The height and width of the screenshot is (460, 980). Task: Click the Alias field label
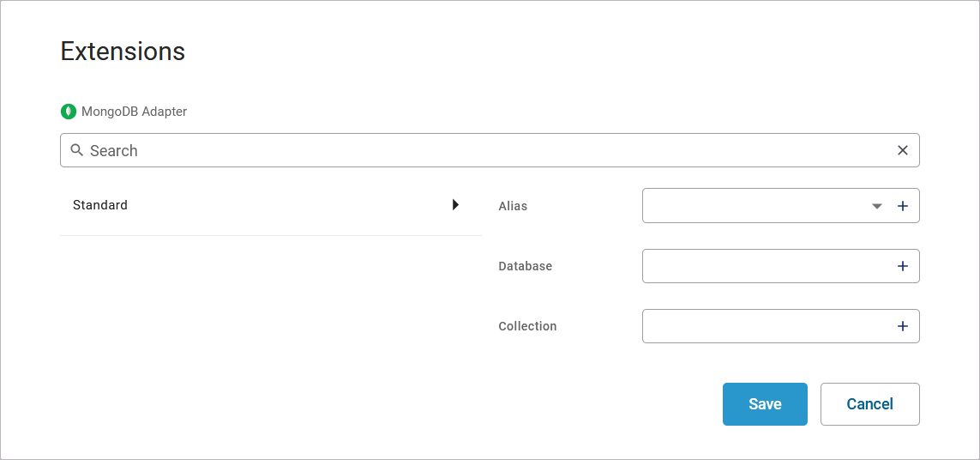point(513,206)
